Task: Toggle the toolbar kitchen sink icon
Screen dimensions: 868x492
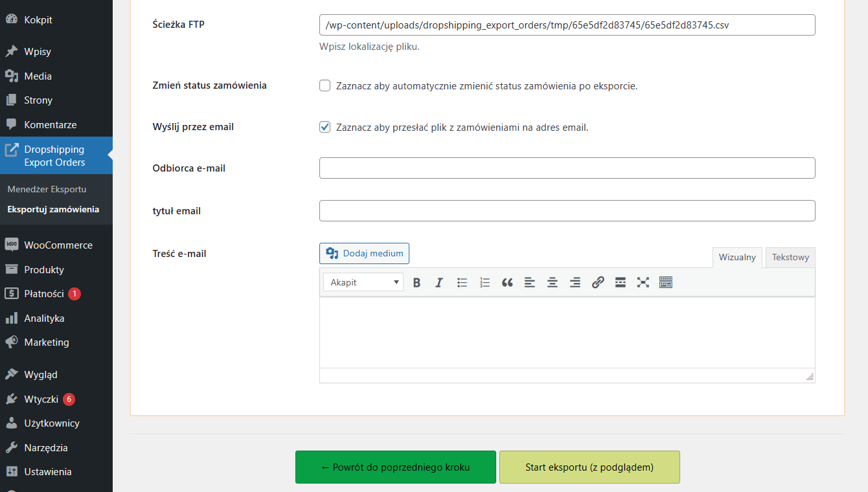Action: (666, 282)
